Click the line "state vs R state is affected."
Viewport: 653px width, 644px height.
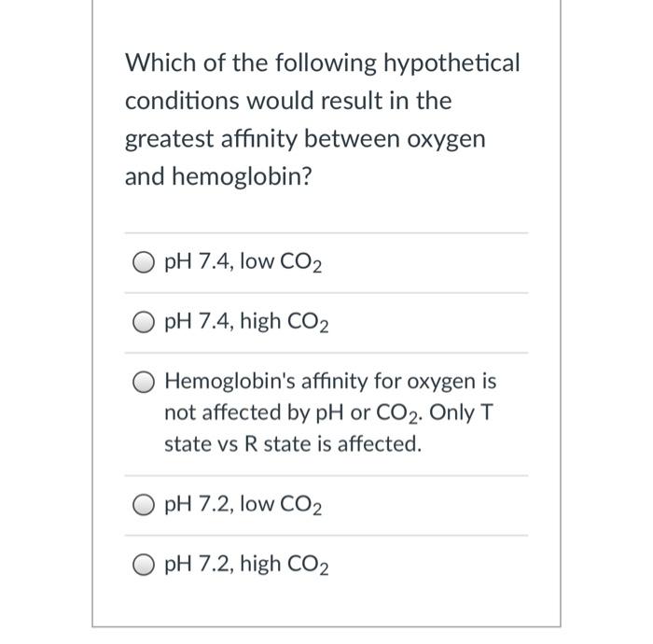(293, 443)
